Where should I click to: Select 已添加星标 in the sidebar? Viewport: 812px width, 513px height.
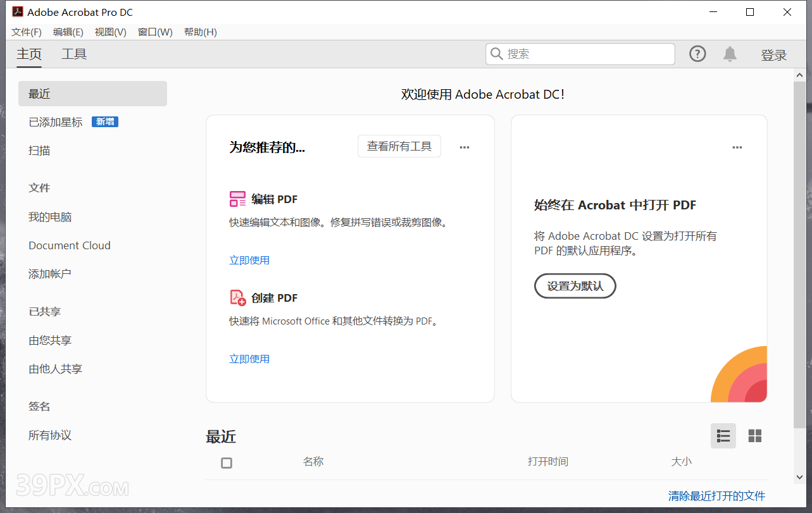tap(56, 122)
